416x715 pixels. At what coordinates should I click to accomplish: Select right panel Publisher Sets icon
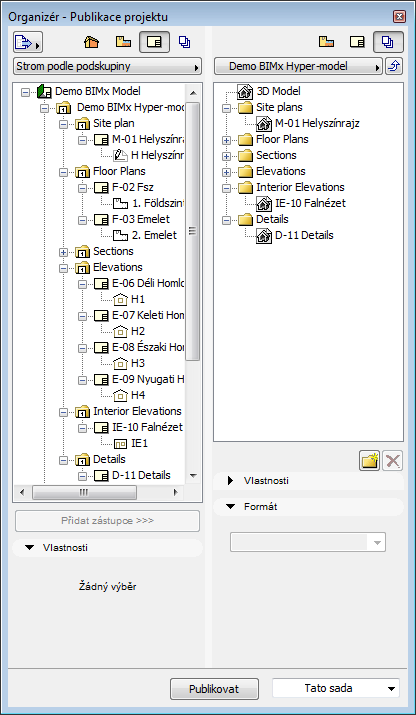pos(388,43)
